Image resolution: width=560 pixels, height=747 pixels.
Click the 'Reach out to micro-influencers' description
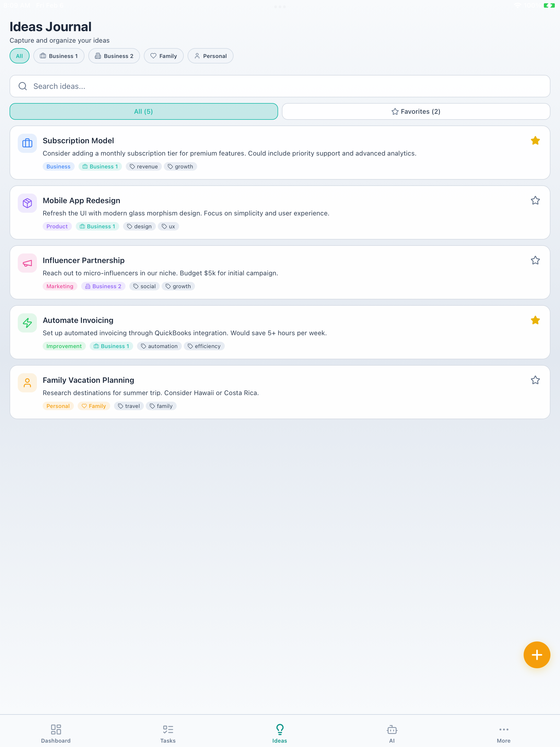(x=161, y=273)
